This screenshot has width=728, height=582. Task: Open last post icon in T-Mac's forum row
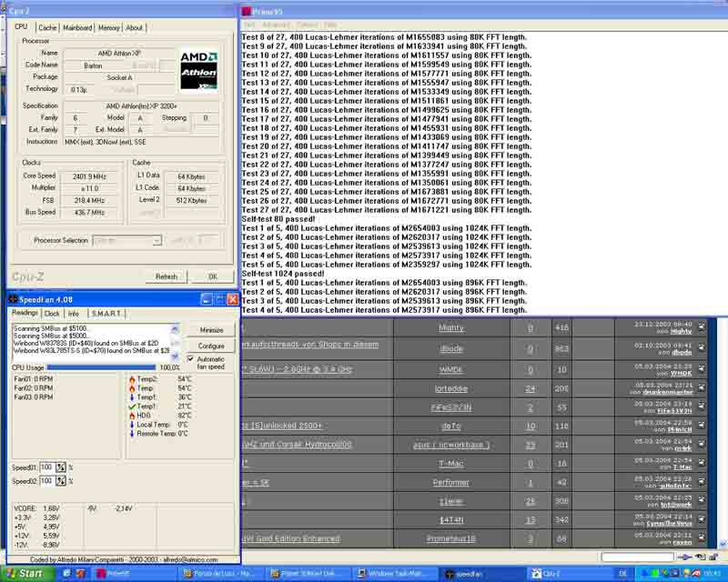point(702,462)
